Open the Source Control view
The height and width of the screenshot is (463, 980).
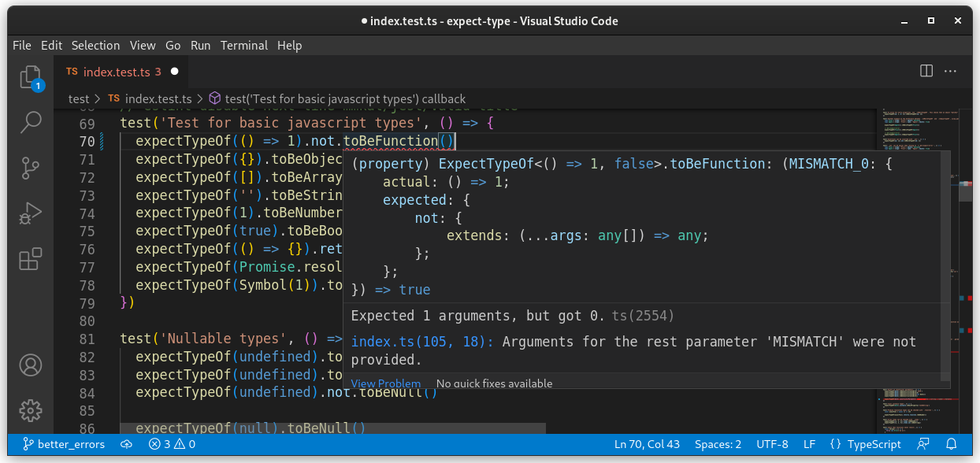[30, 168]
